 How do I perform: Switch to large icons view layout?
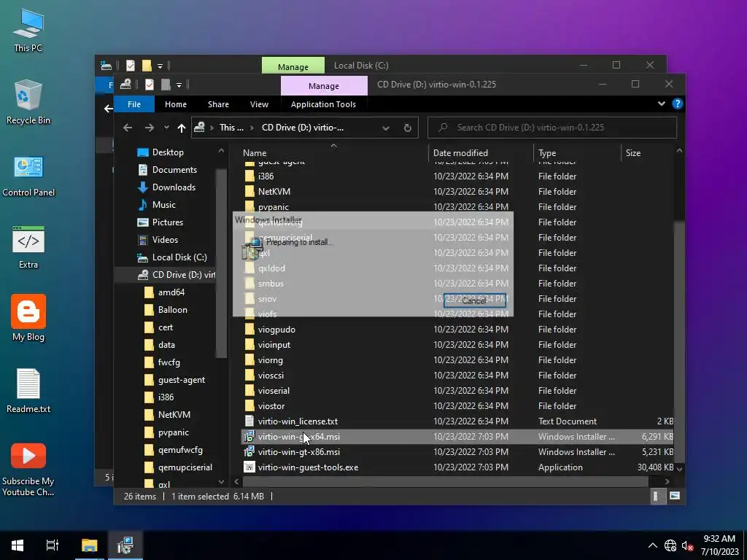[675, 496]
